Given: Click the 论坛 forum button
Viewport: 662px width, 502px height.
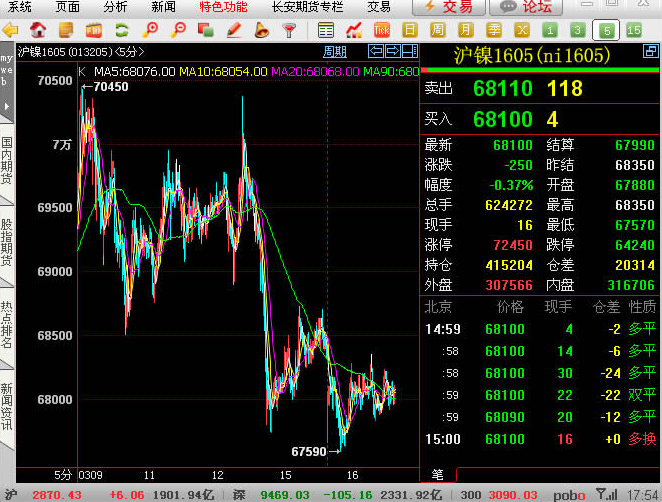Looking at the screenshot, I should 526,7.
